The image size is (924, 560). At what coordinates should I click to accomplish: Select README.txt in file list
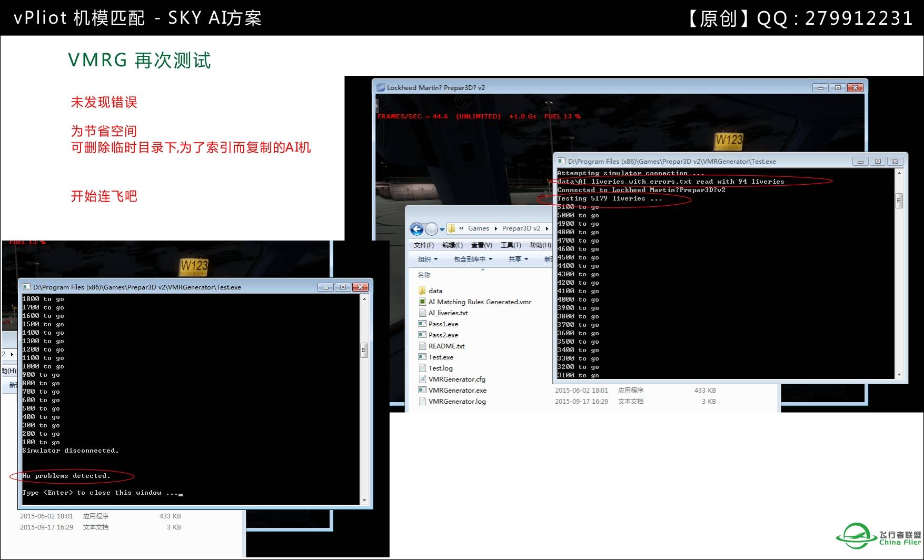tap(442, 346)
